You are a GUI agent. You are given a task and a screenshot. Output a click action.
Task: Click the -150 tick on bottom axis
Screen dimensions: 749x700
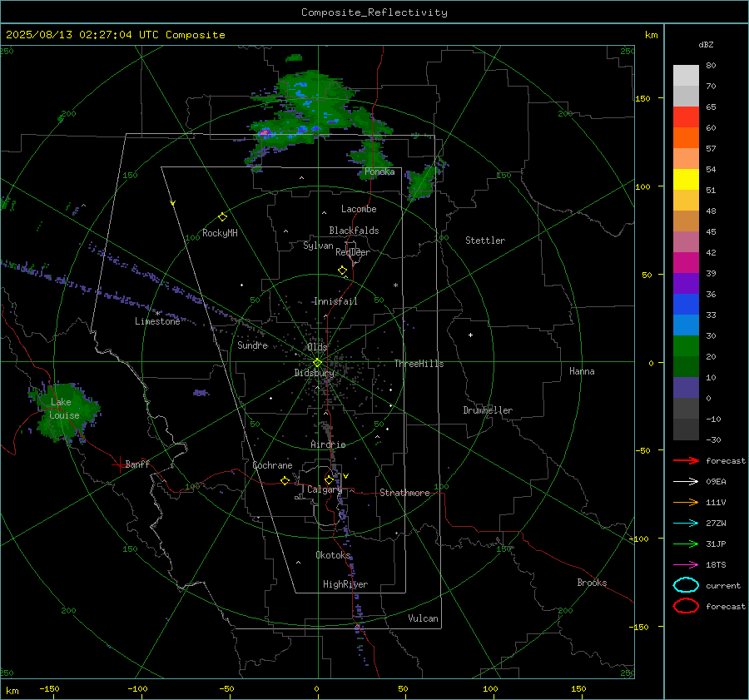[49, 689]
